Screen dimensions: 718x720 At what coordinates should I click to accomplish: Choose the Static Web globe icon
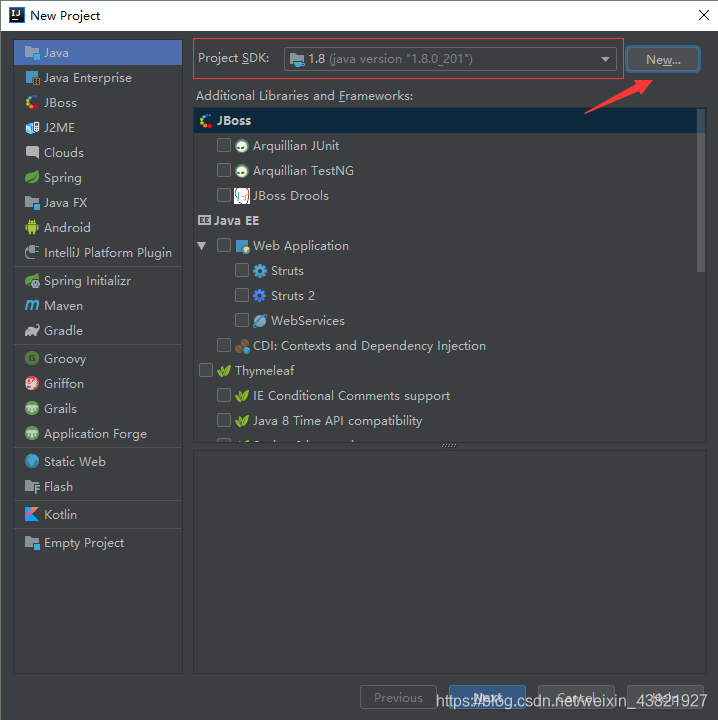[32, 461]
